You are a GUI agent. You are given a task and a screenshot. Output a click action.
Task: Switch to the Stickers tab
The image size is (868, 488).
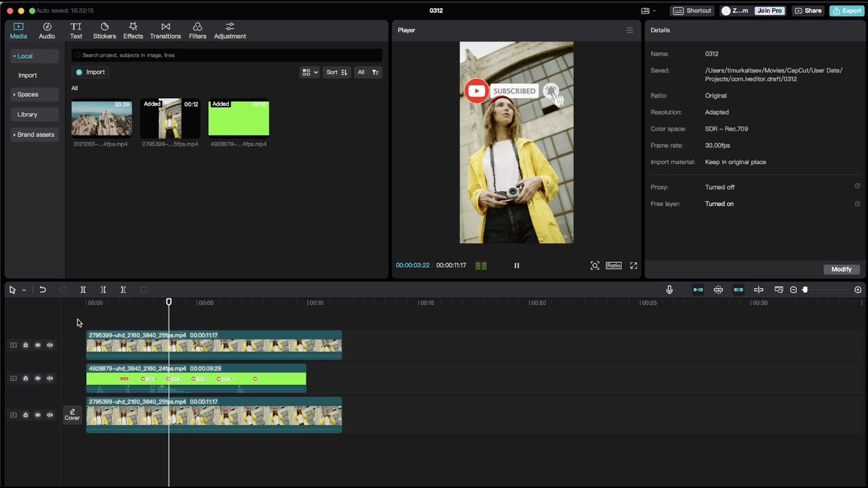(x=104, y=30)
